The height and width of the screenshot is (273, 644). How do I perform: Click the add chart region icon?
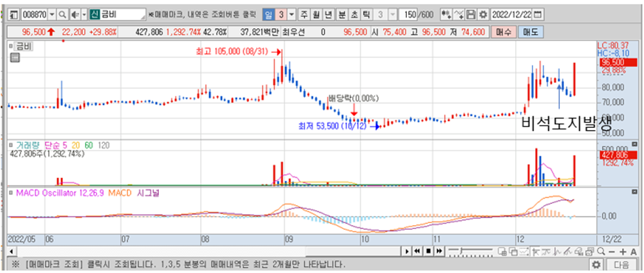[502, 251]
